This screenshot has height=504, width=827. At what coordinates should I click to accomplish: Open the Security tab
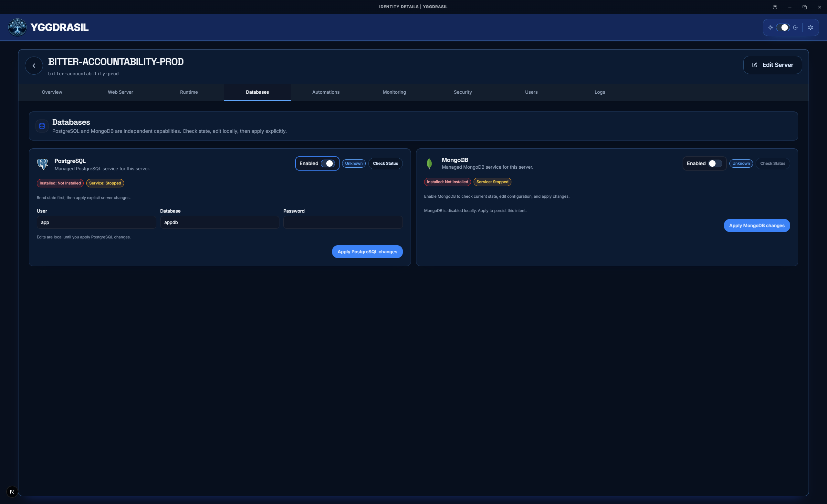coord(463,92)
